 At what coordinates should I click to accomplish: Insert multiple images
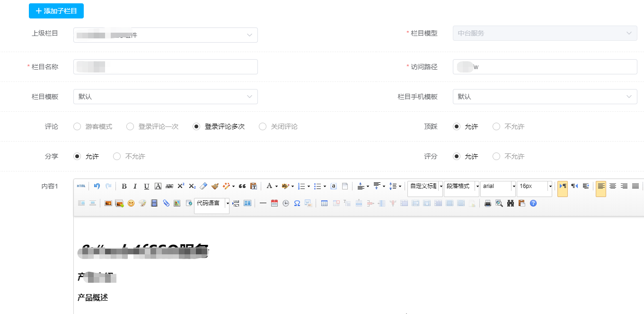click(x=119, y=203)
